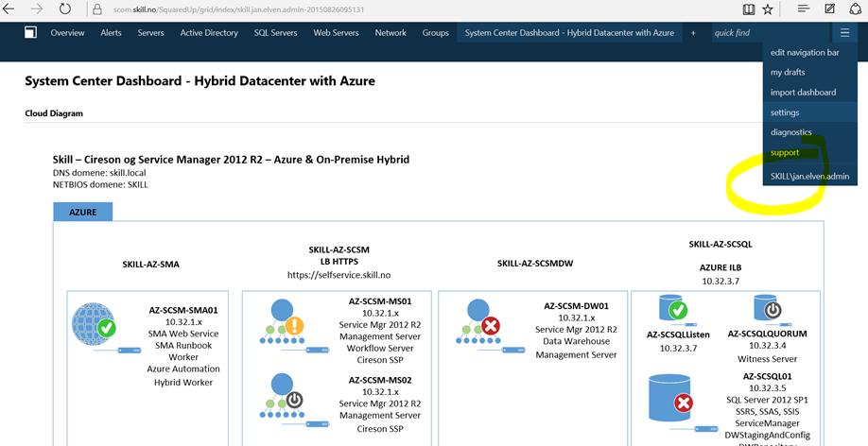Click the SquaredUp logo home icon
The image size is (868, 446).
[x=30, y=33]
